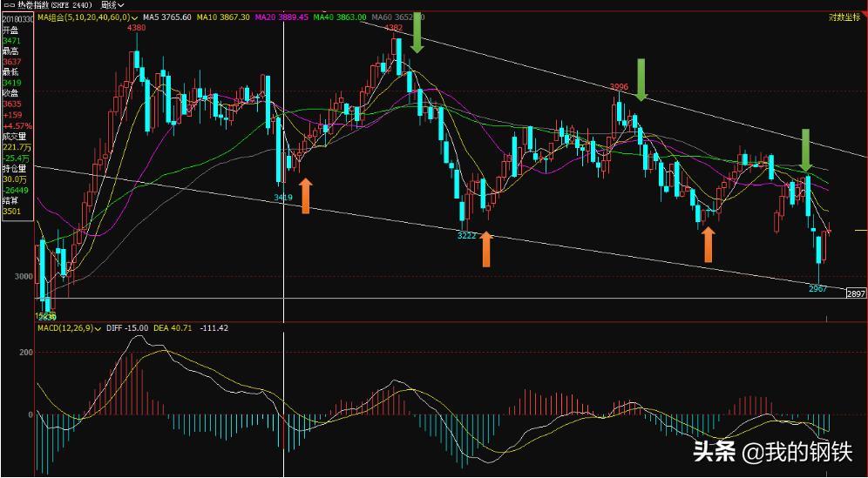868x478 pixels.
Task: Click the red corner triangle beside 对数坐标
Action: tap(863, 15)
